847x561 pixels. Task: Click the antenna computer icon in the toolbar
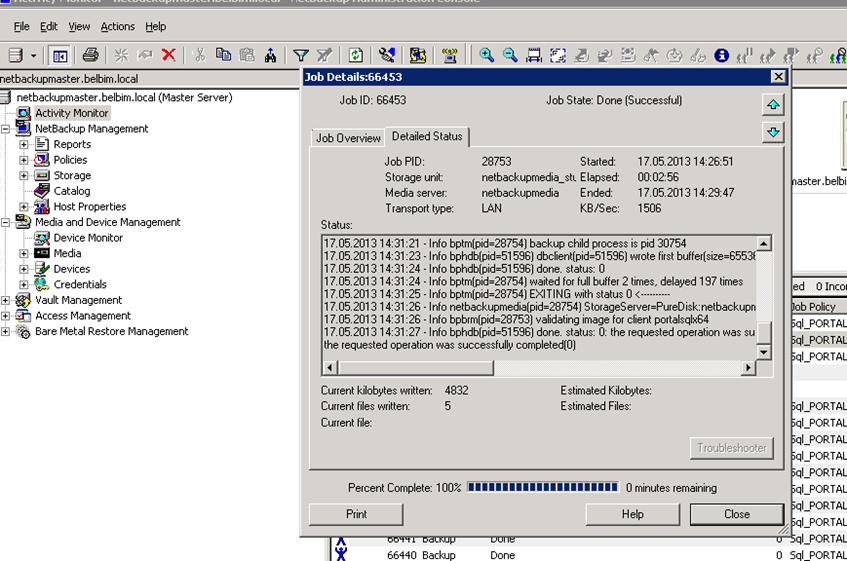pyautogui.click(x=449, y=55)
